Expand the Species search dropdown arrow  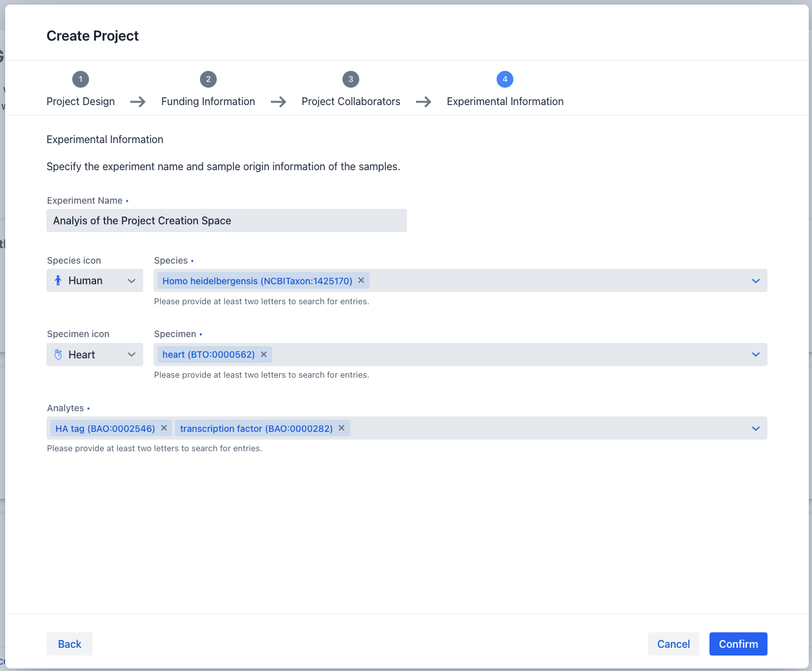755,281
